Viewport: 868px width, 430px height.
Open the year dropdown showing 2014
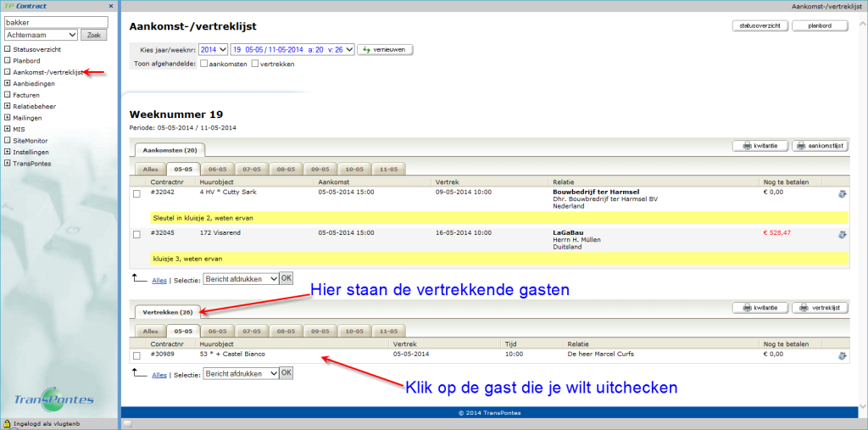(x=212, y=50)
